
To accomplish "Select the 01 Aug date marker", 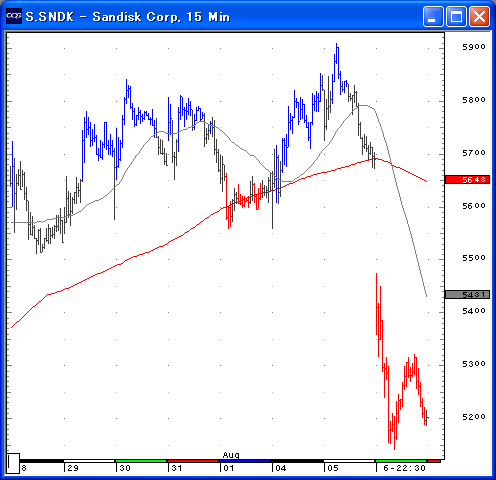I will coord(229,468).
